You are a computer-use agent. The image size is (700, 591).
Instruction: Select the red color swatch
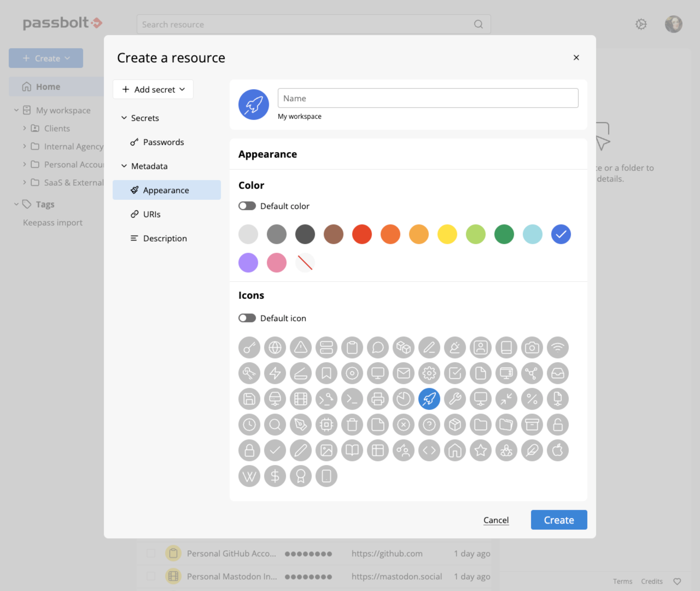[x=362, y=234]
